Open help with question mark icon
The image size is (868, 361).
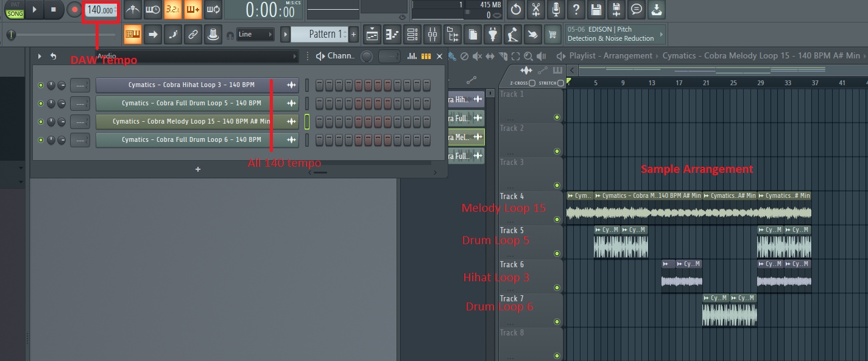click(576, 10)
